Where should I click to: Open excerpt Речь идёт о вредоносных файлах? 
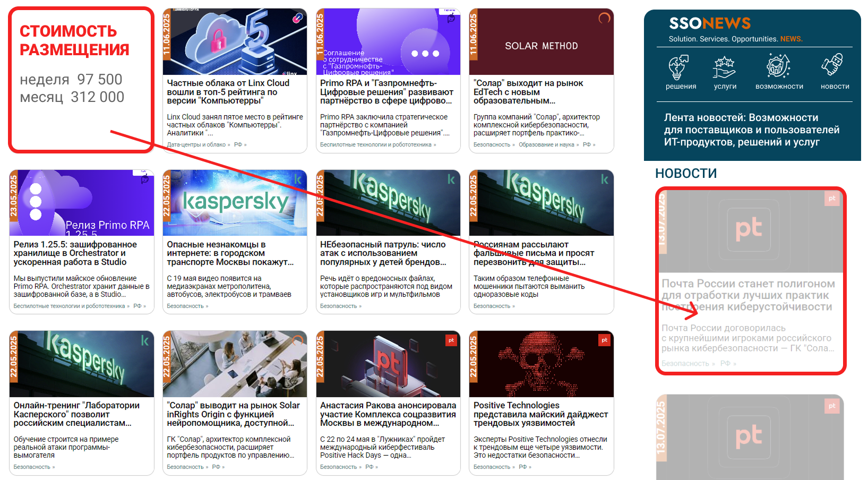point(386,286)
